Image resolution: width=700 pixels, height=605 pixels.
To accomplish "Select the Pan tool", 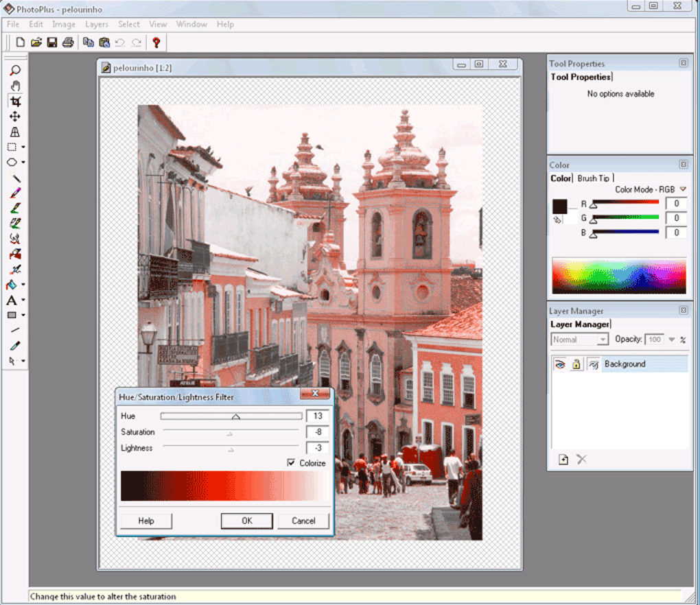I will pos(14,84).
